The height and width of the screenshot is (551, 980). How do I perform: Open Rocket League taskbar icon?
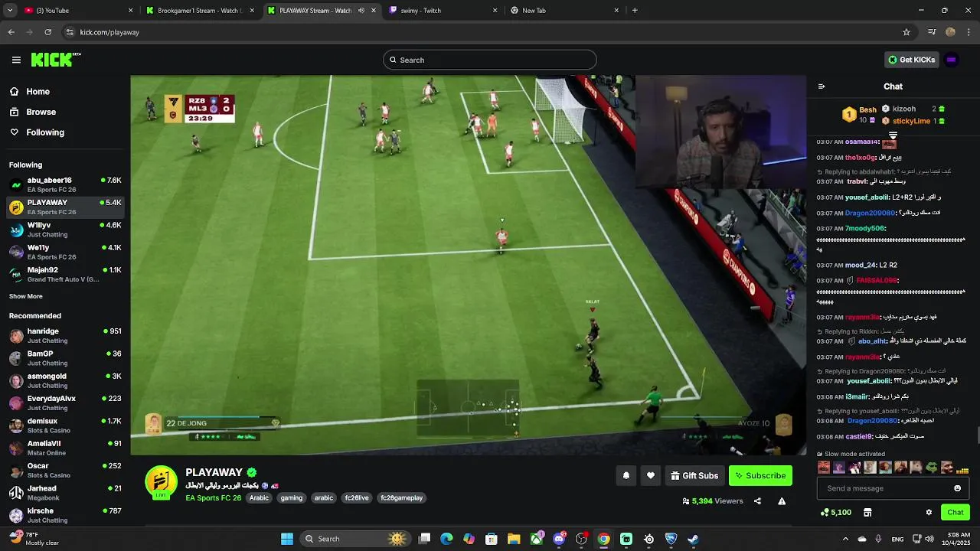pos(671,539)
